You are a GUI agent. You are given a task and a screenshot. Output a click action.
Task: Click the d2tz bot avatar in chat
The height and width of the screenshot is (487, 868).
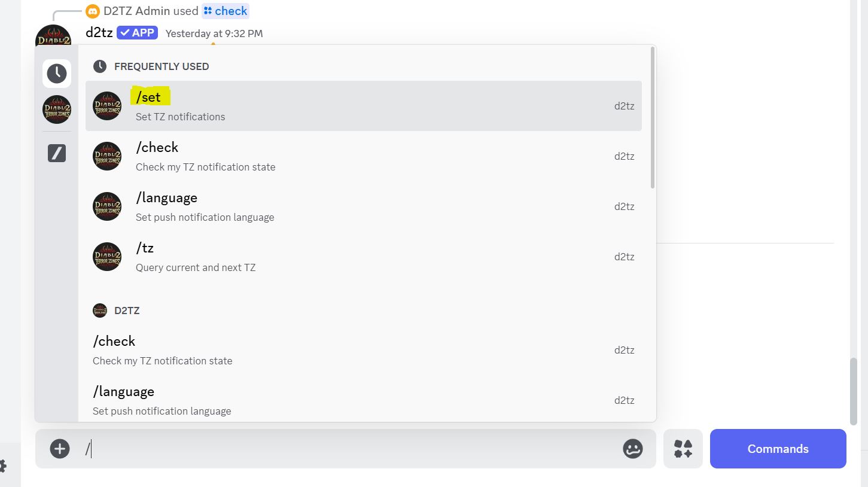pos(53,36)
